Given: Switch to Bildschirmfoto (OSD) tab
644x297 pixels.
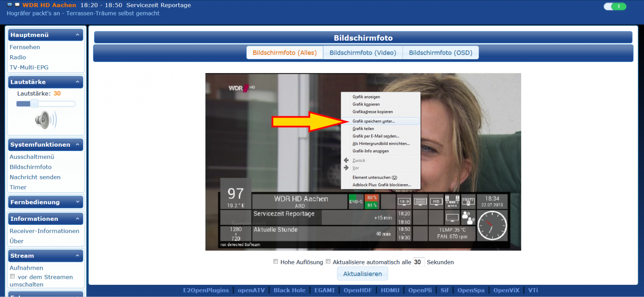Looking at the screenshot, I should coord(441,53).
